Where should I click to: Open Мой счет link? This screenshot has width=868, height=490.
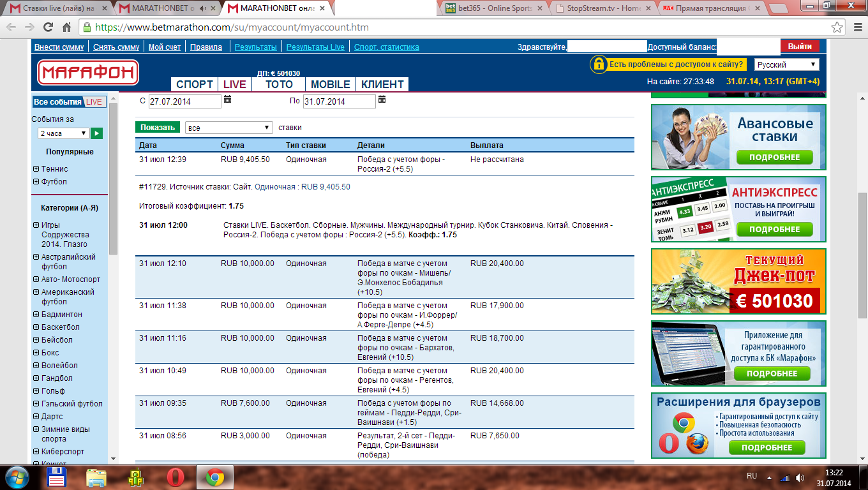[165, 47]
